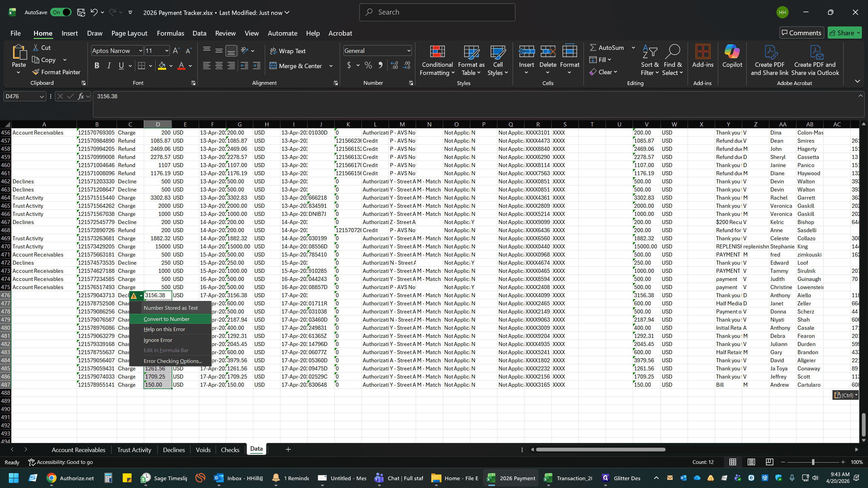This screenshot has height=488, width=868.
Task: Increase font size with the larger A icon
Action: (x=176, y=51)
